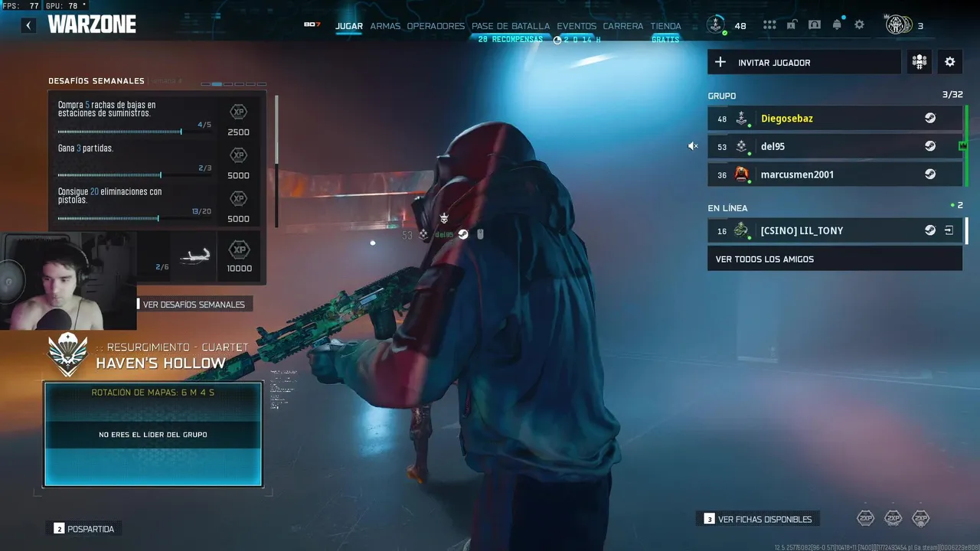The image size is (980, 551).
Task: Click the map rotation play panel
Action: click(x=153, y=434)
